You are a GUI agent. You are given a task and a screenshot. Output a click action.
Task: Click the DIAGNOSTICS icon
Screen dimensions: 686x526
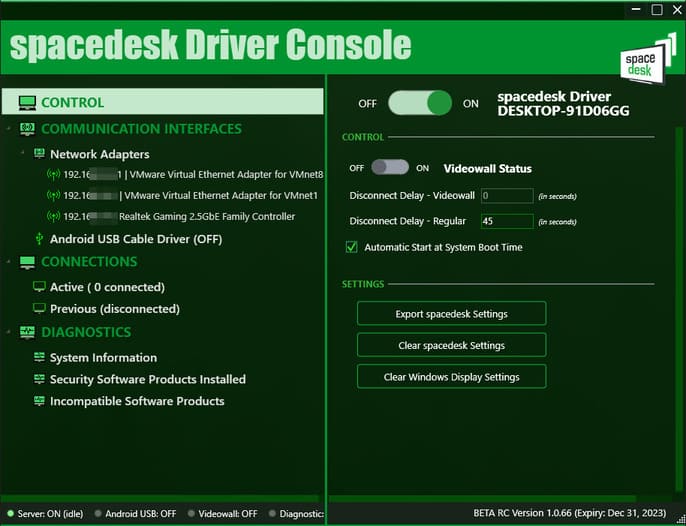pos(27,332)
